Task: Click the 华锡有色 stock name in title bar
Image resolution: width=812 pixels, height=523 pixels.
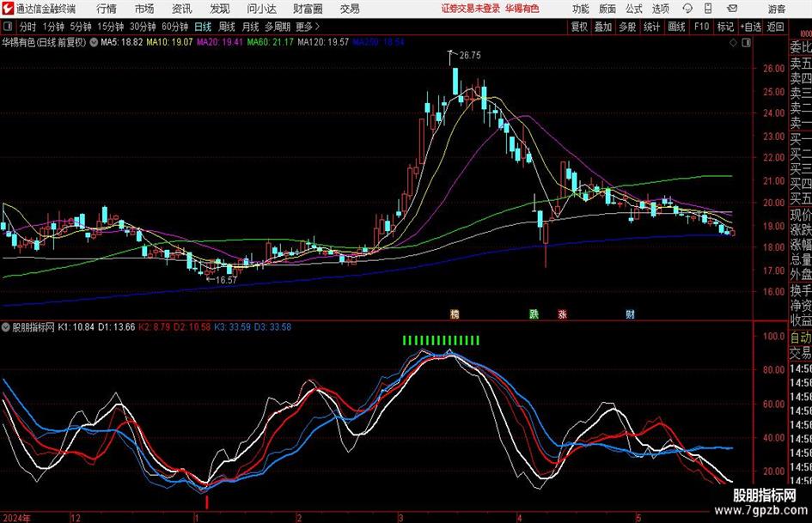Action: pyautogui.click(x=522, y=9)
